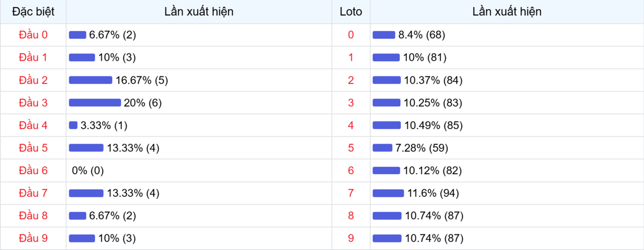644x250 pixels.
Task: Click the Loto 5 bar at 7.28%
Action: pyautogui.click(x=382, y=148)
